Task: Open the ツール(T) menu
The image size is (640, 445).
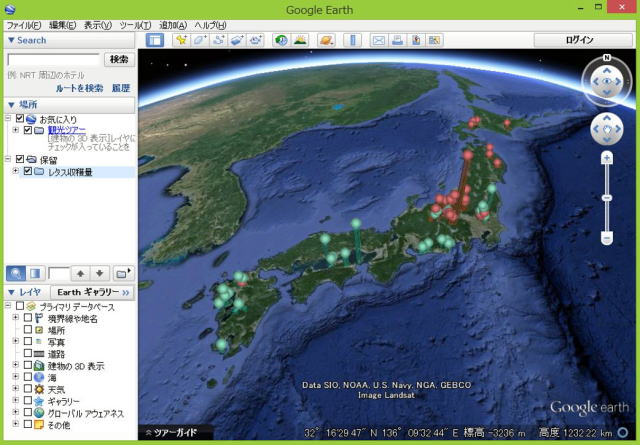Action: [x=135, y=24]
